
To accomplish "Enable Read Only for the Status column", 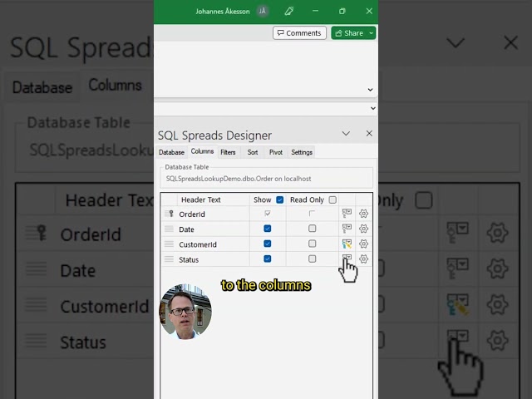I will (313, 259).
